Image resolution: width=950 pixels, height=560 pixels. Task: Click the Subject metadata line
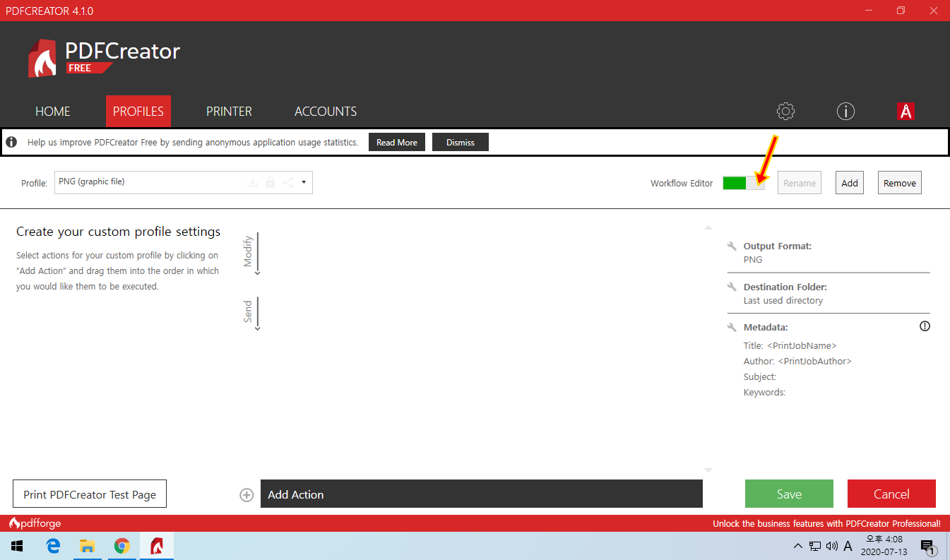(760, 377)
